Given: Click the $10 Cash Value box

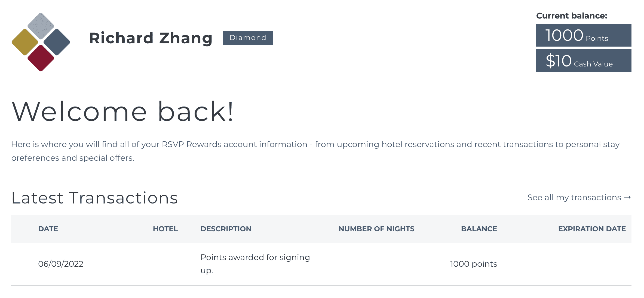Looking at the screenshot, I should pos(583,61).
